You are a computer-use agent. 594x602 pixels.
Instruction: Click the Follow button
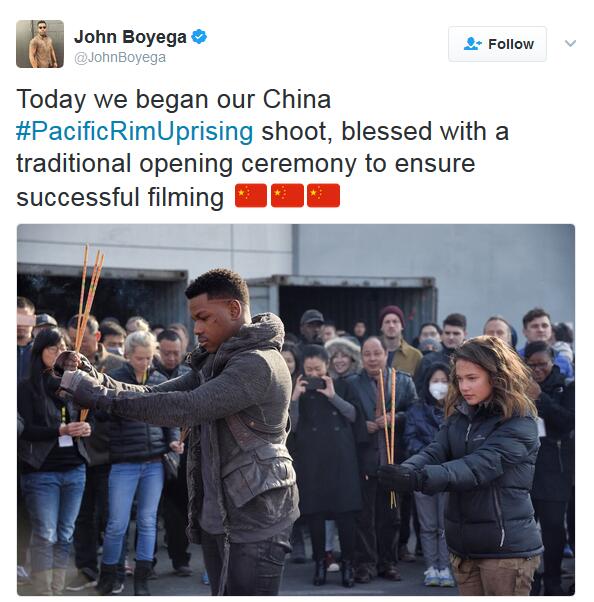pyautogui.click(x=497, y=44)
